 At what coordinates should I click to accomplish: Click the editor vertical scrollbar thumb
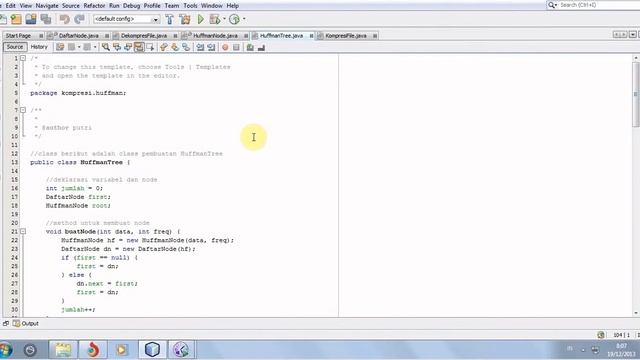[x=636, y=95]
